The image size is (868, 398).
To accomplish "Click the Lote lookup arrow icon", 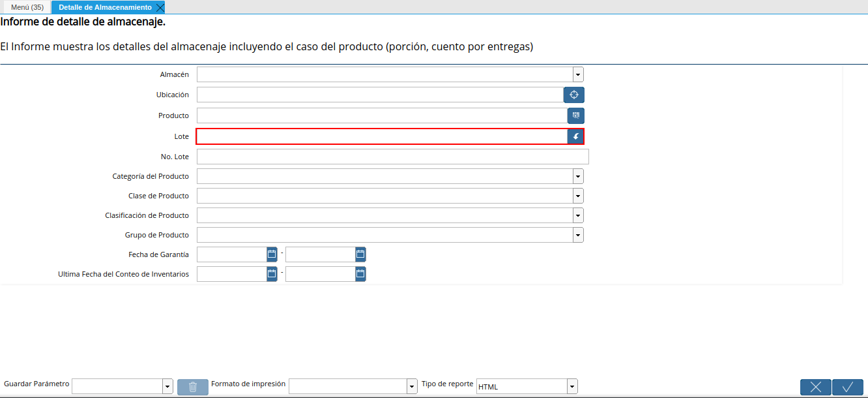I will pos(574,136).
